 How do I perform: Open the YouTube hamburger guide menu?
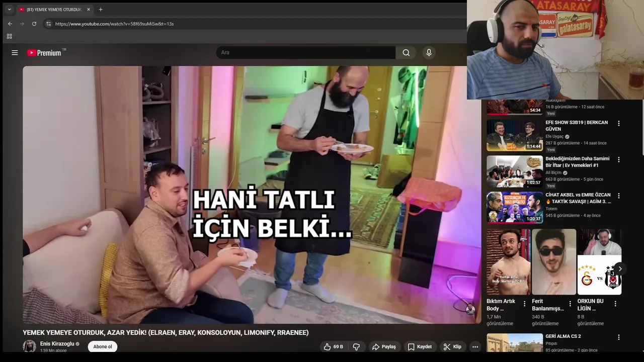pyautogui.click(x=15, y=53)
